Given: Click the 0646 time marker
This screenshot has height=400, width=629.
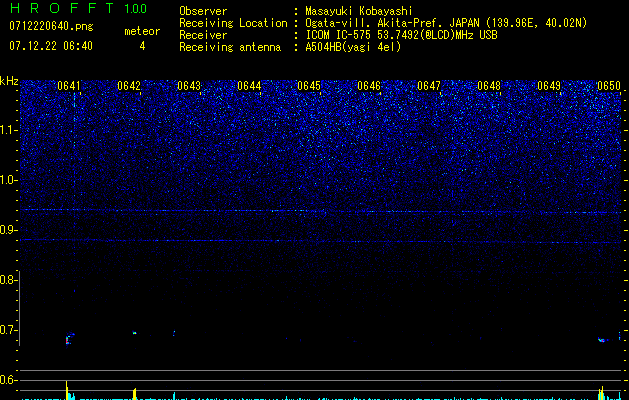Looking at the screenshot, I should pyautogui.click(x=369, y=86).
